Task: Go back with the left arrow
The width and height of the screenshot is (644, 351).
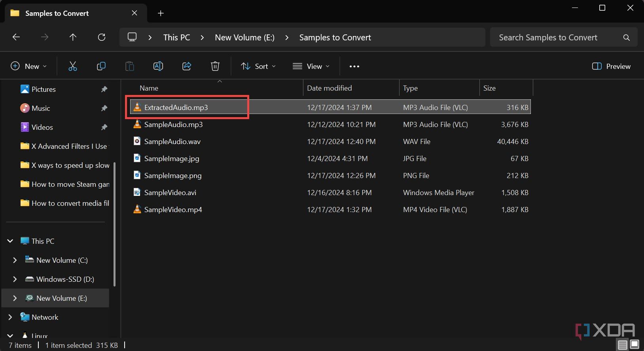Action: [16, 37]
